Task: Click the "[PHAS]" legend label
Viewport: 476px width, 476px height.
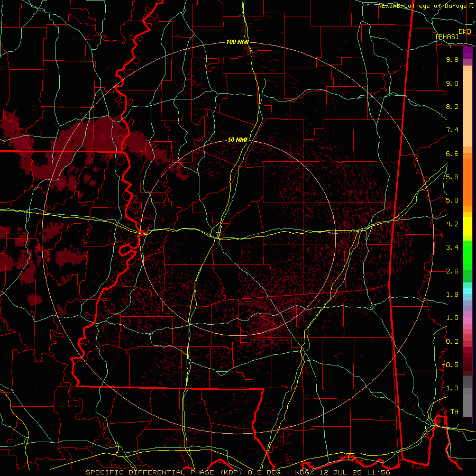Action: click(x=447, y=36)
